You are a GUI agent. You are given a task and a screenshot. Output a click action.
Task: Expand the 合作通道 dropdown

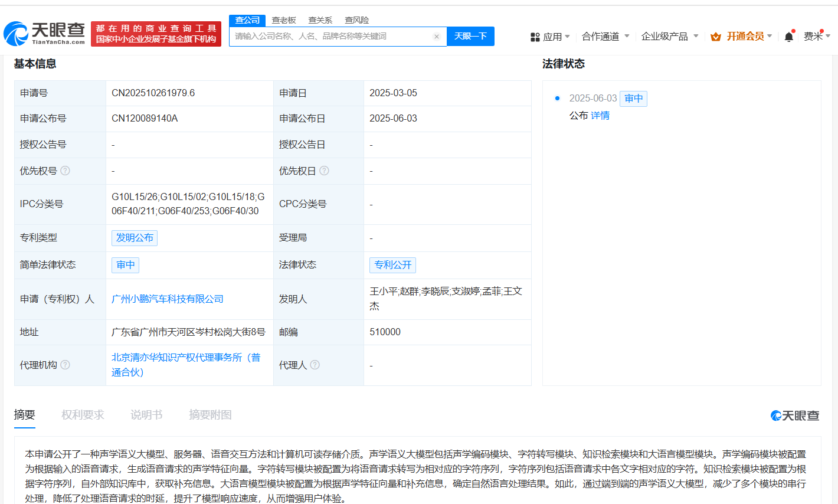[605, 37]
